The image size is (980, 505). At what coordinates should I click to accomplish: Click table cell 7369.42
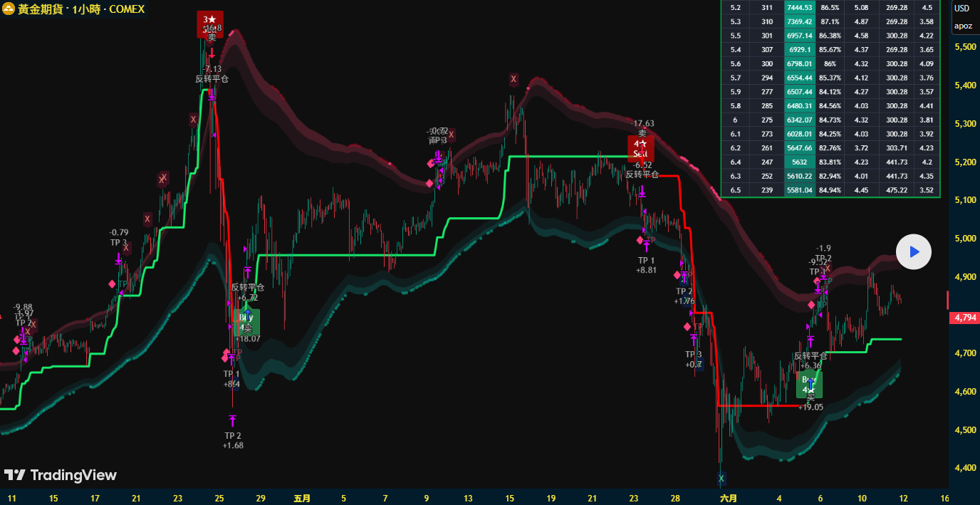click(799, 21)
